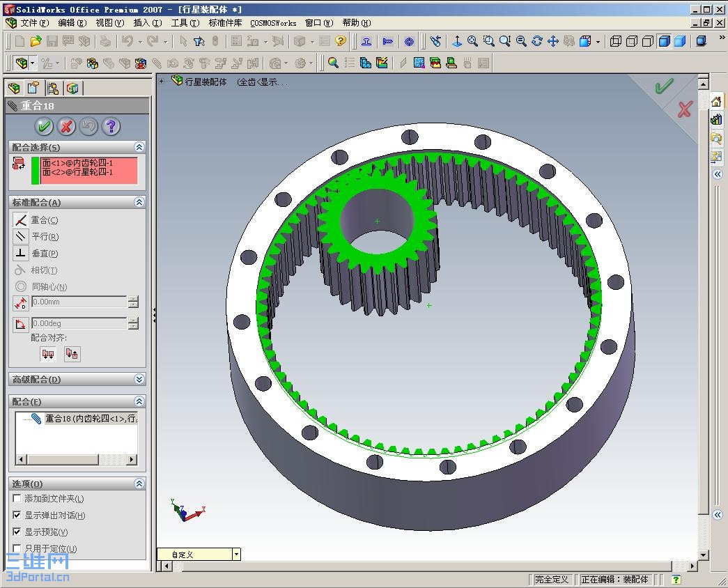Viewport: 728px width, 588px height.
Task: Collapse the 标准配合 section
Action: [139, 202]
